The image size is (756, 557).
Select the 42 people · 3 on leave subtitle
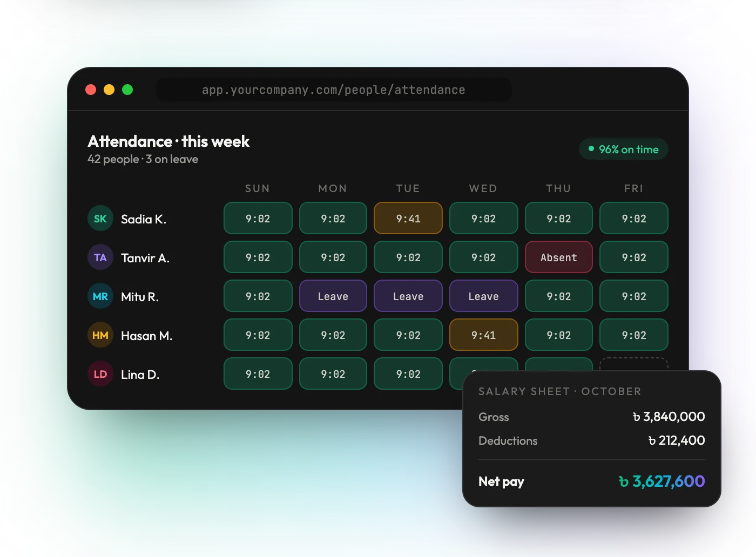tap(143, 159)
